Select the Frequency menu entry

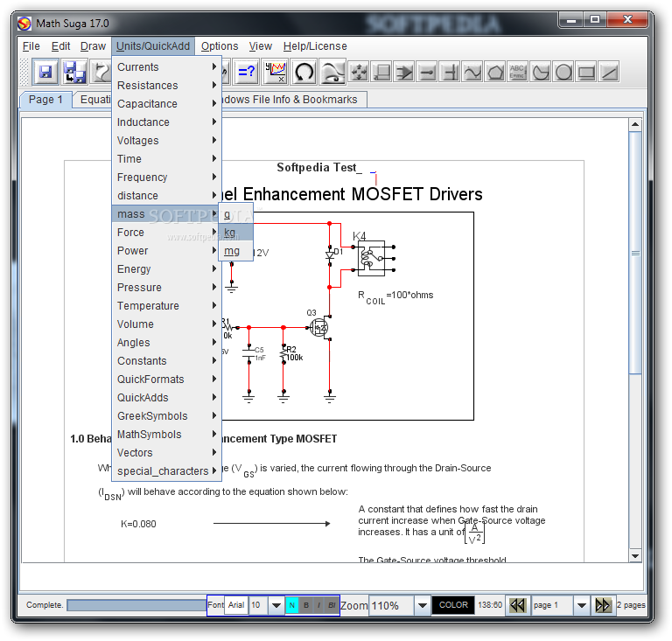click(166, 178)
